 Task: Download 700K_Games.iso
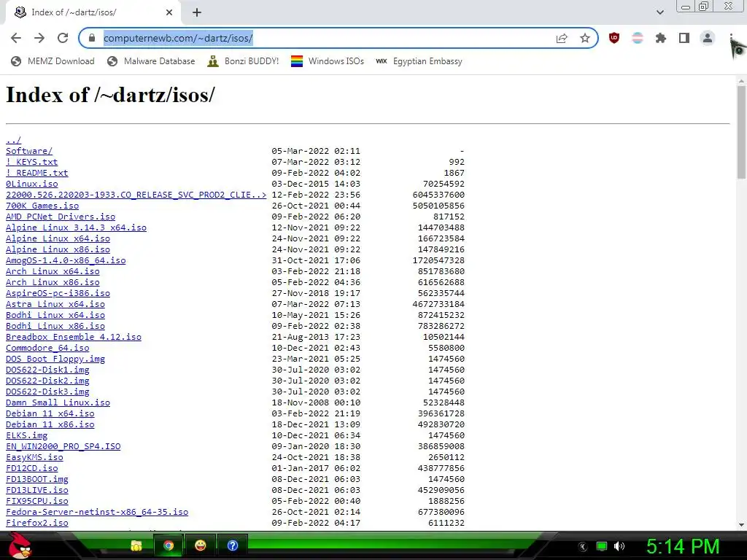42,206
